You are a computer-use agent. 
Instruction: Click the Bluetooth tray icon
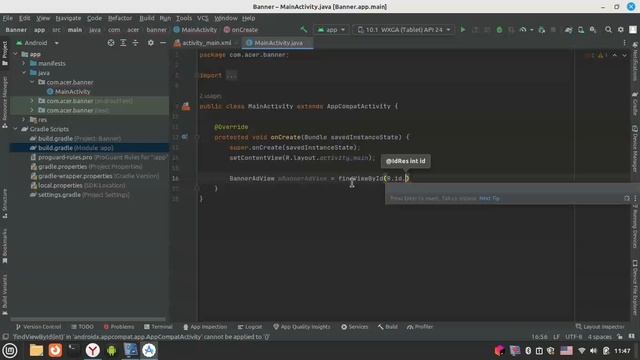click(528, 351)
